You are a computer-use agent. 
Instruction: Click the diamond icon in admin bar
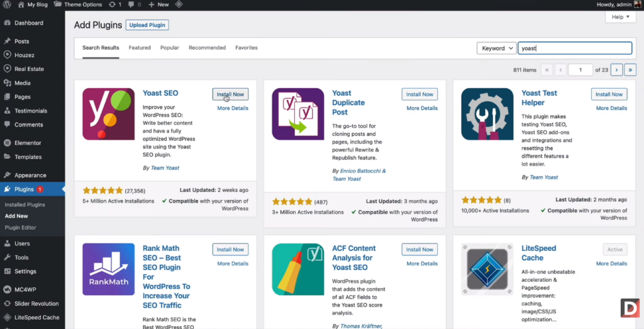point(179,4)
